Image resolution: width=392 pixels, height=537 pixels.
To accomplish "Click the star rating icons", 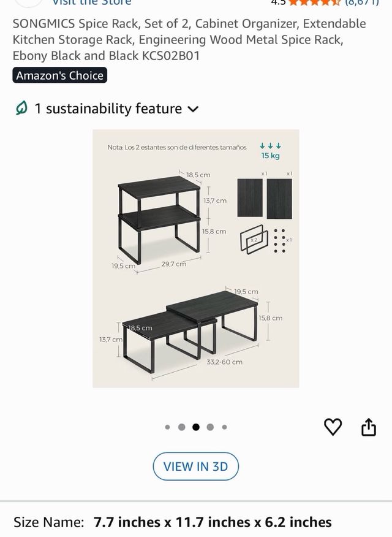I will tap(314, 2).
